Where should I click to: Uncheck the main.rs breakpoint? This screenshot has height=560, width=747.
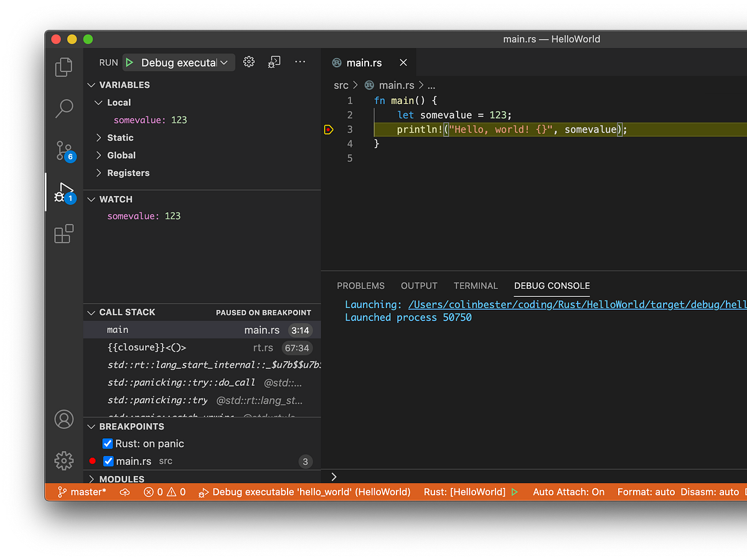tap(108, 460)
